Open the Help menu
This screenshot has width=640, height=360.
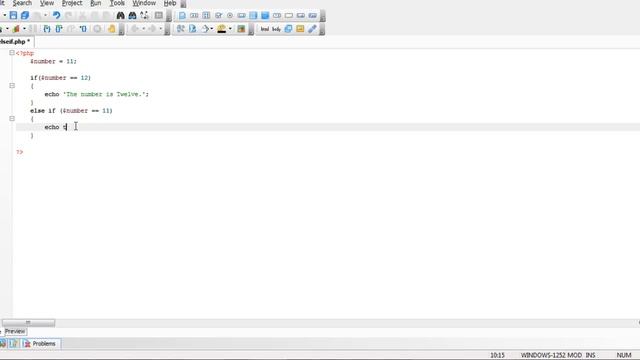coord(170,3)
